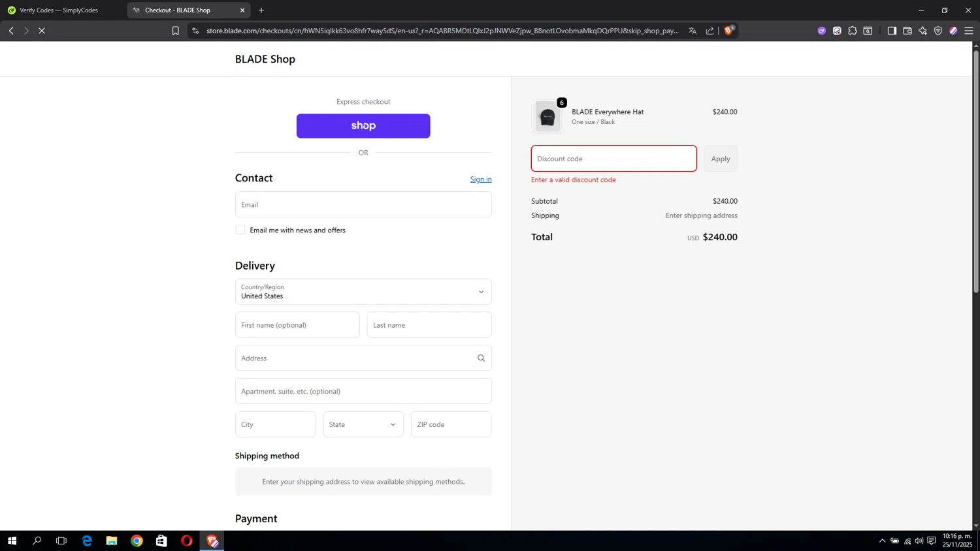Click the First name (optional) field
Screen dimensions: 980x551
(297, 325)
